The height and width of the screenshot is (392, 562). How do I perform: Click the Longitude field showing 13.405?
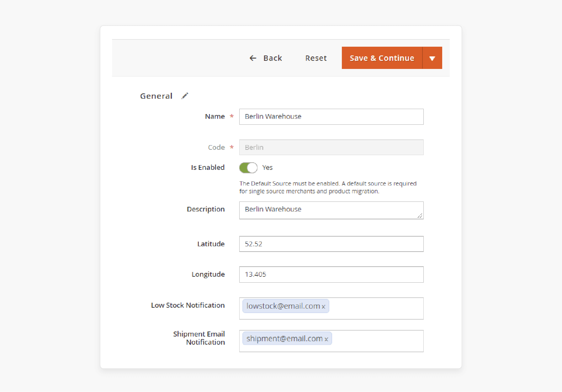tap(331, 274)
